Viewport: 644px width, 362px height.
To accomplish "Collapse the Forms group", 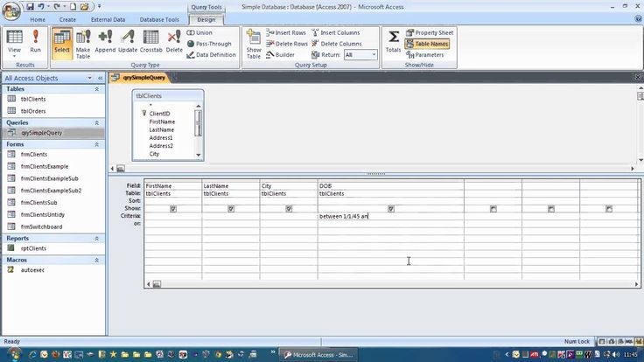I will [x=97, y=144].
